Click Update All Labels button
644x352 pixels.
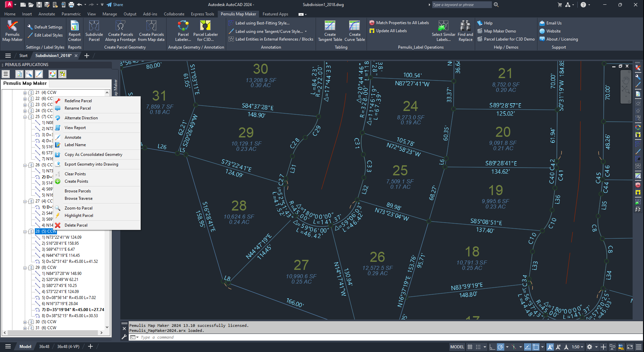point(388,31)
